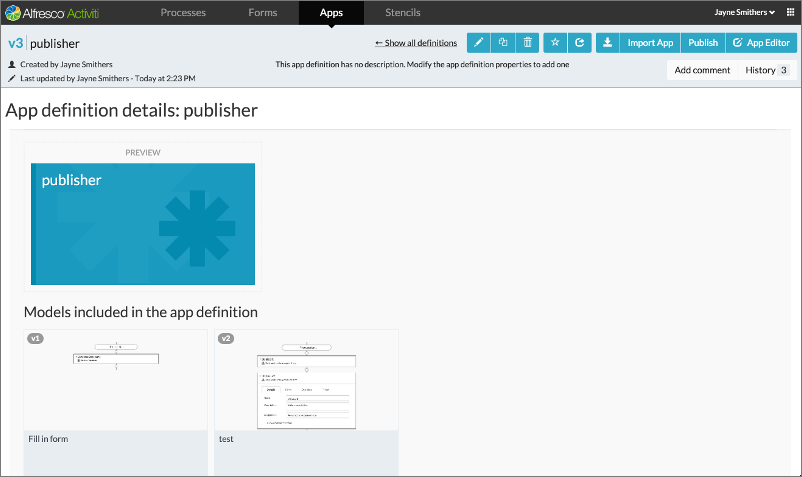This screenshot has height=477, width=802.
Task: Click the 'Fill in form' model name
Action: (x=48, y=439)
